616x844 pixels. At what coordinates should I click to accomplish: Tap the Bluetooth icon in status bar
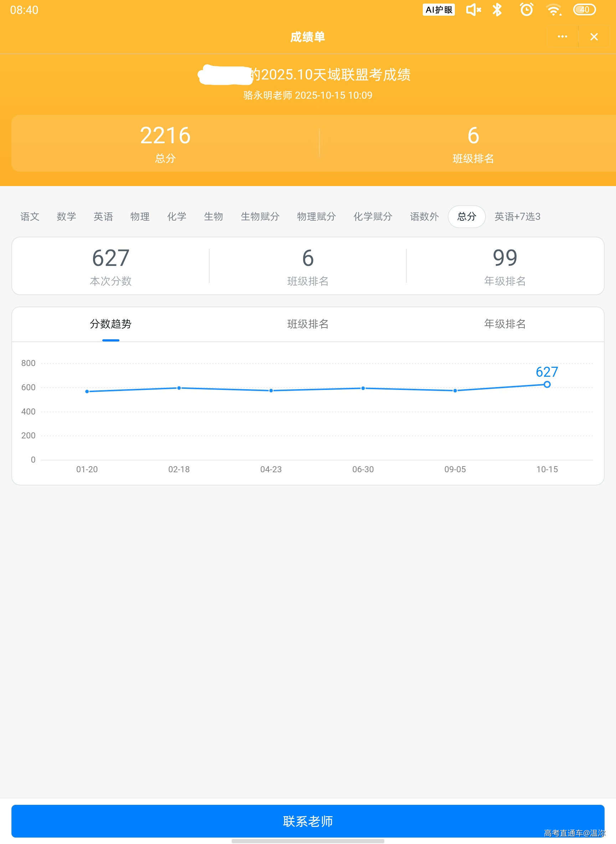click(x=497, y=10)
